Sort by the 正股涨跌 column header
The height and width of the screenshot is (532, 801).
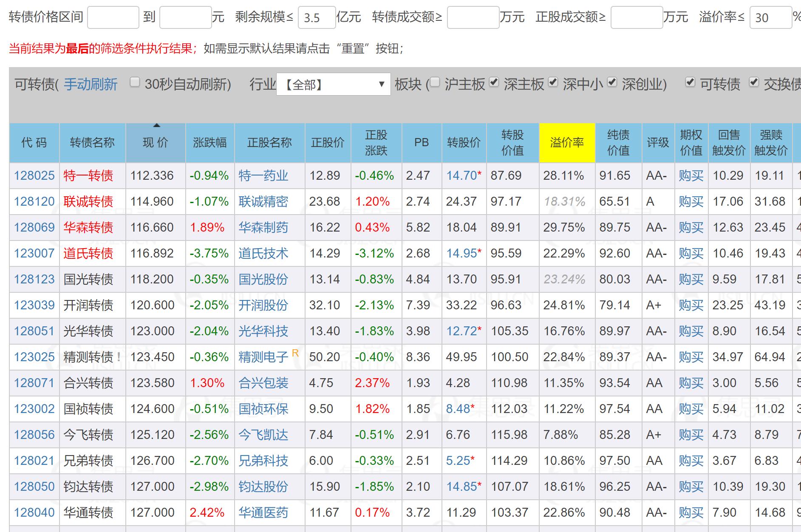click(376, 143)
